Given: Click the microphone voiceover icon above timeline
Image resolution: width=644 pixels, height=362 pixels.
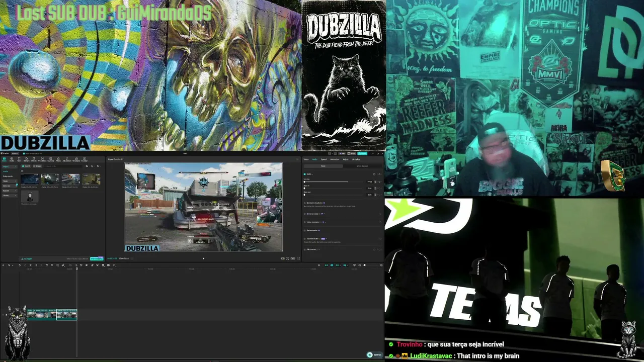Looking at the screenshot, I should click(318, 265).
